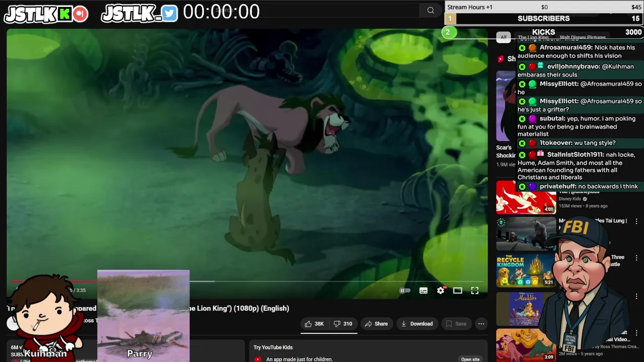Open site for YouTube Kids
Image resolution: width=644 pixels, height=362 pixels.
click(x=470, y=359)
